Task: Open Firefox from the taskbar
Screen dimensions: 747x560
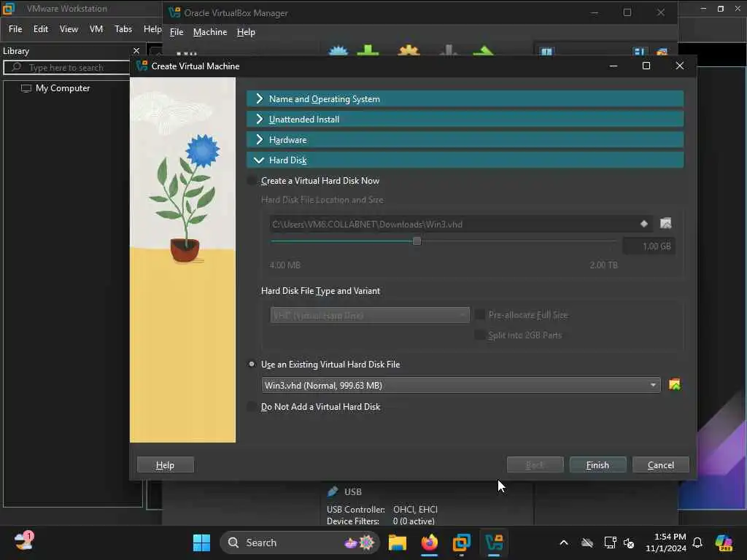Action: [429, 542]
